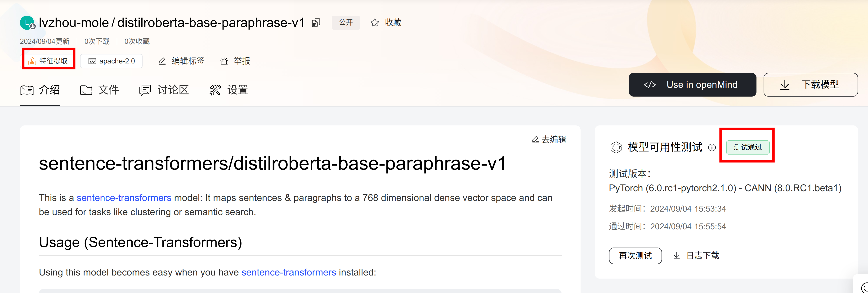Click the 再次测试 button
The image size is (868, 293).
635,256
